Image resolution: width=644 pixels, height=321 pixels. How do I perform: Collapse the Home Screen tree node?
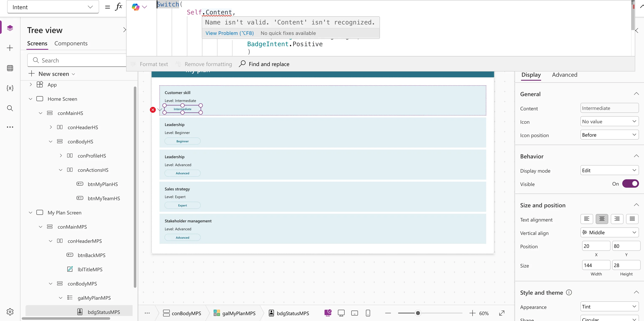tap(31, 99)
